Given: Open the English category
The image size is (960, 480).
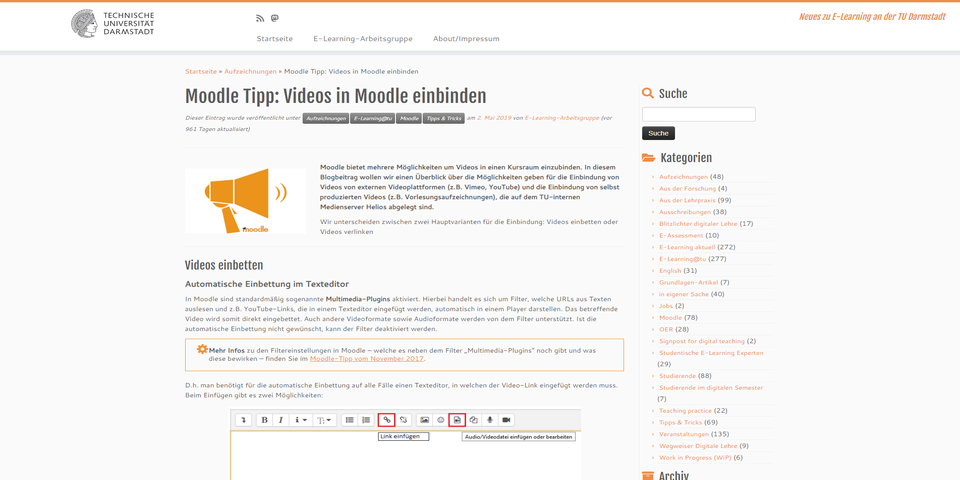Looking at the screenshot, I should (670, 271).
